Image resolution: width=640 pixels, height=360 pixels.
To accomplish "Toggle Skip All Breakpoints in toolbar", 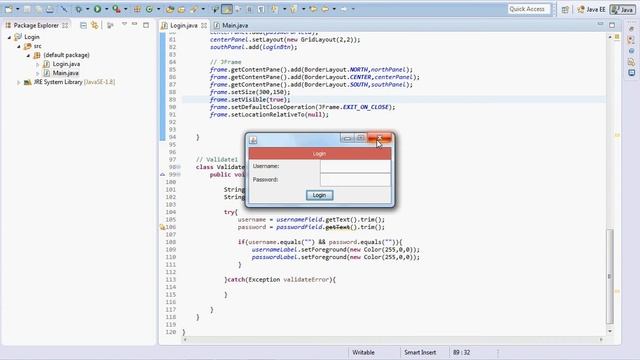I will 64,9.
